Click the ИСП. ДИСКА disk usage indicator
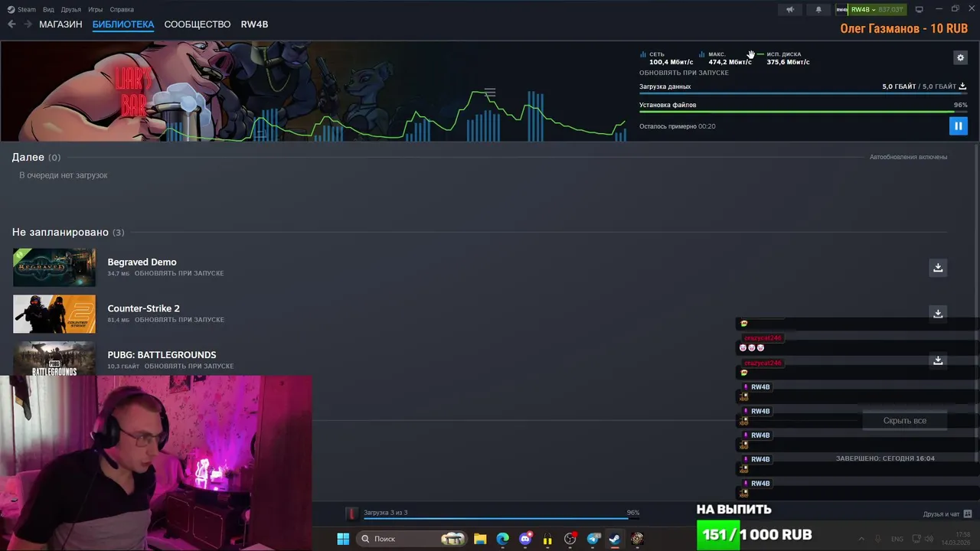This screenshot has width=980, height=551. (x=783, y=58)
